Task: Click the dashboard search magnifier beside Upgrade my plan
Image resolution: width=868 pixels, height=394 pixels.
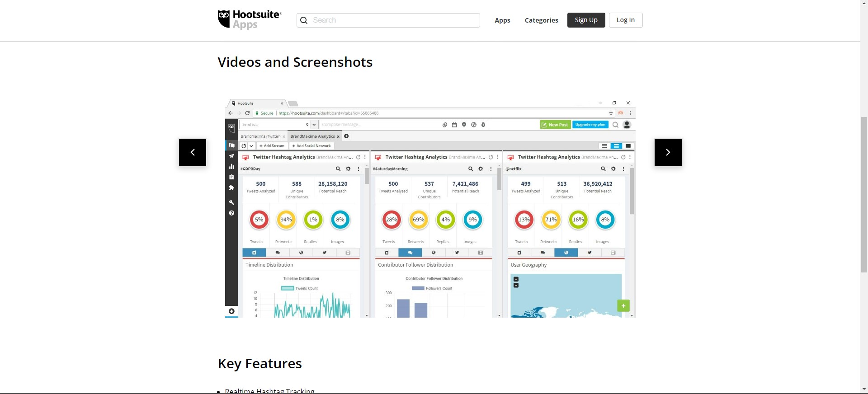Action: tap(615, 125)
